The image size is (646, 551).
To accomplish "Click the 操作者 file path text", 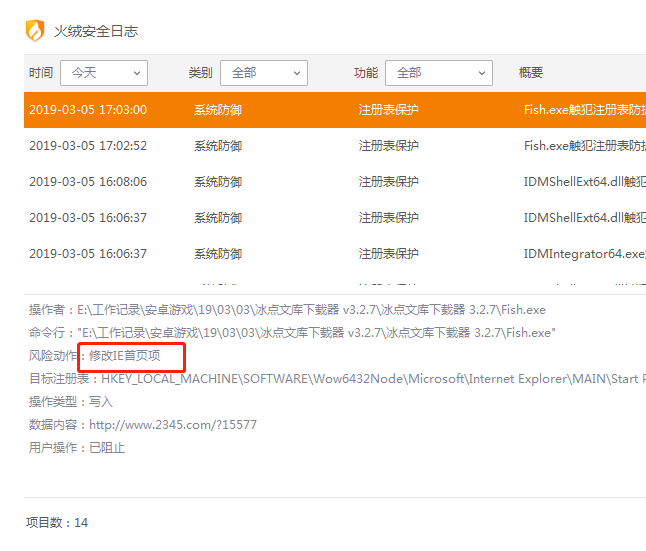I will [x=311, y=310].
